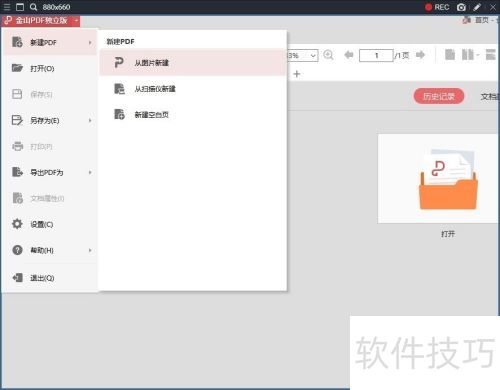This screenshot has height=390, width=500.
Task: Go to next page with right arrow
Action: point(421,55)
